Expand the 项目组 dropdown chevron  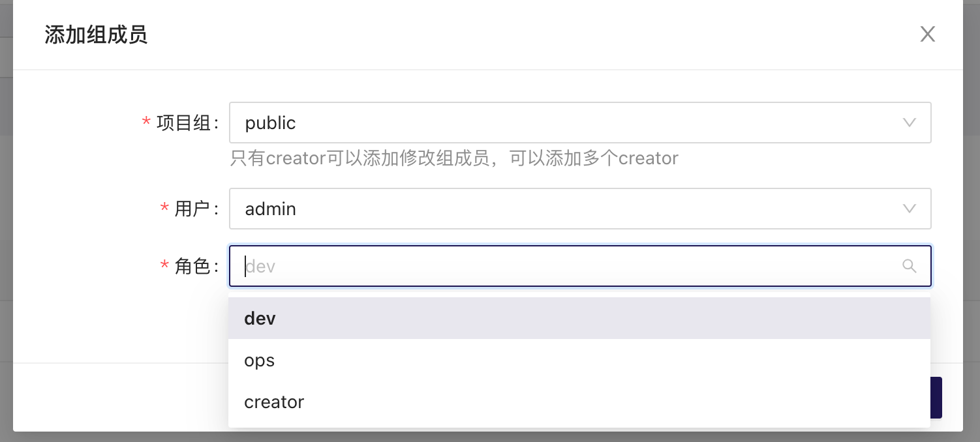click(x=909, y=123)
